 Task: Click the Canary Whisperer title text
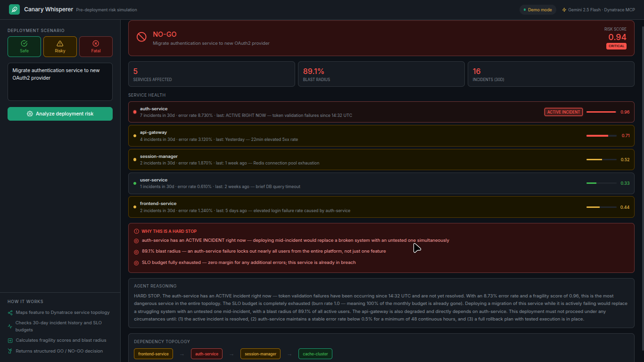coord(49,9)
